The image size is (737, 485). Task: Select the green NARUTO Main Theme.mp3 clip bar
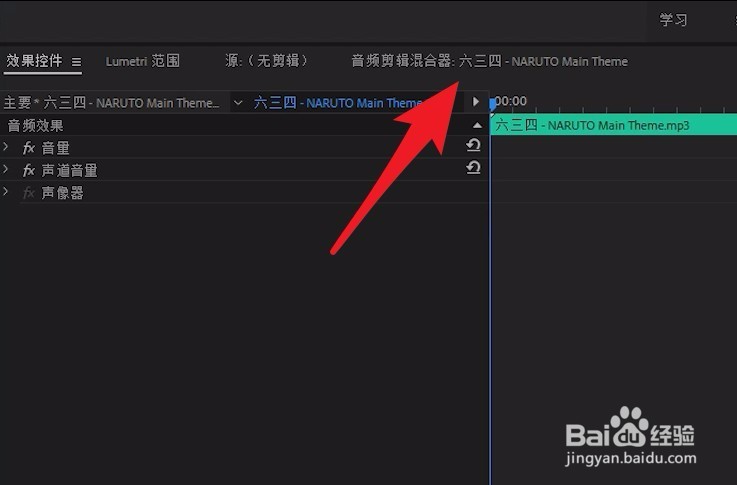click(613, 125)
